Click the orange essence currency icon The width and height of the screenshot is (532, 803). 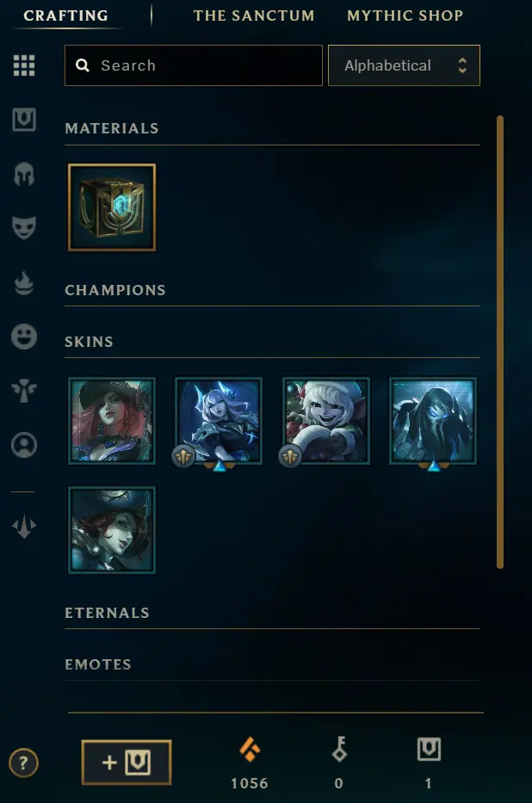pyautogui.click(x=250, y=750)
